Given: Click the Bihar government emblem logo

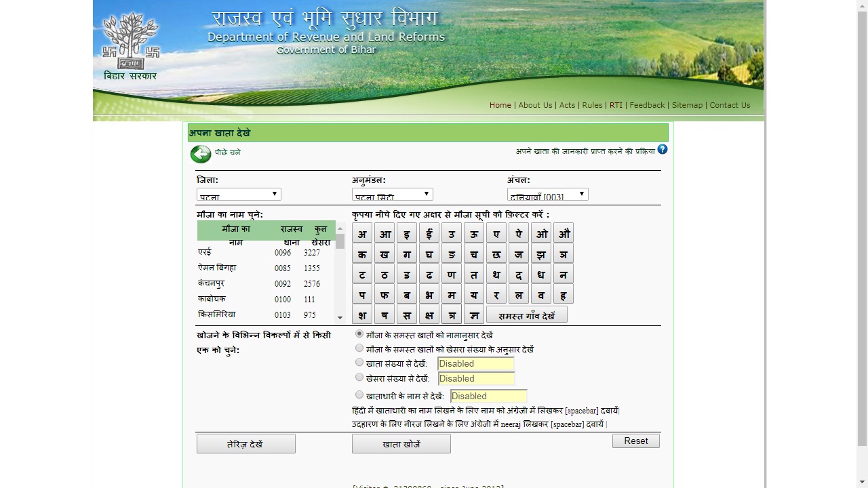Looking at the screenshot, I should (x=130, y=42).
